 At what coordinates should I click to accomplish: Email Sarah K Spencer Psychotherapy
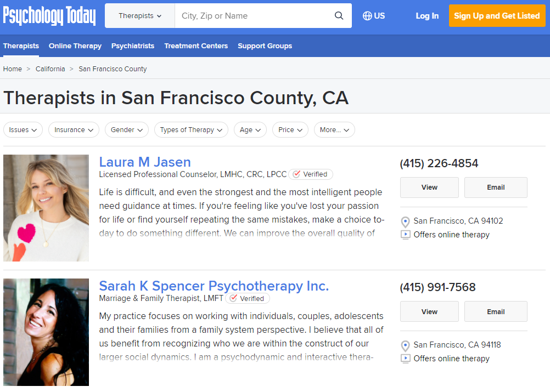(x=496, y=311)
